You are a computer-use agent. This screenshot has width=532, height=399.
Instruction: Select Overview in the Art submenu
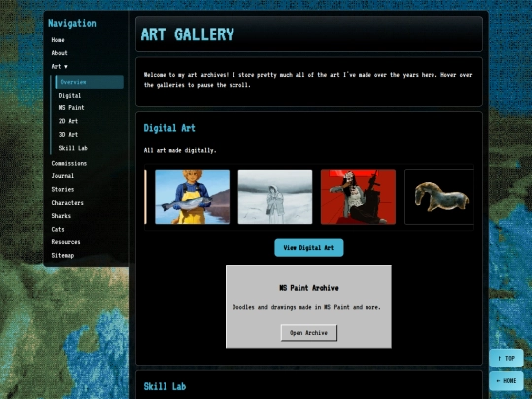click(90, 82)
